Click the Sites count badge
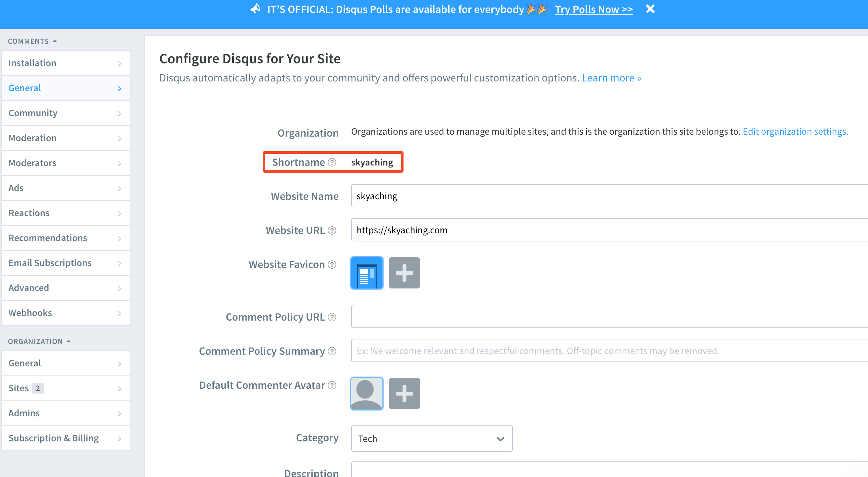Image resolution: width=868 pixels, height=477 pixels. 38,388
